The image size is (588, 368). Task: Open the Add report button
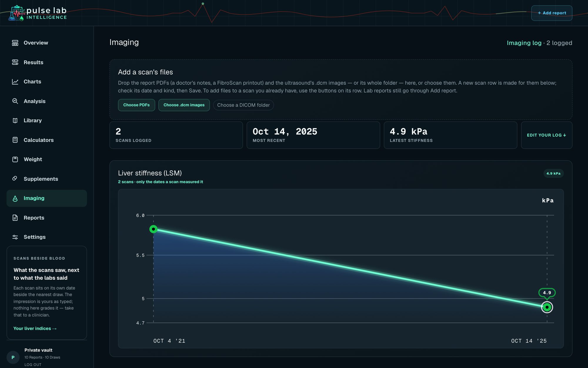pyautogui.click(x=552, y=13)
